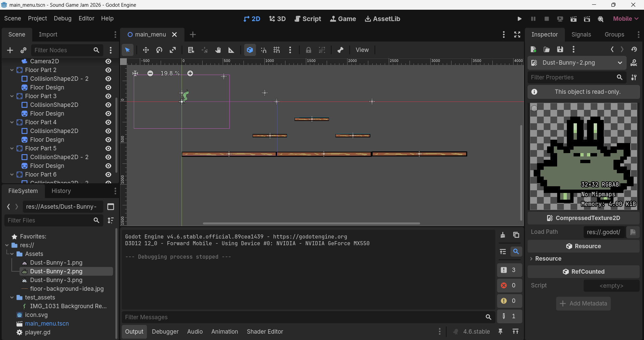Hide the Floor Part 2 node

[x=108, y=70]
